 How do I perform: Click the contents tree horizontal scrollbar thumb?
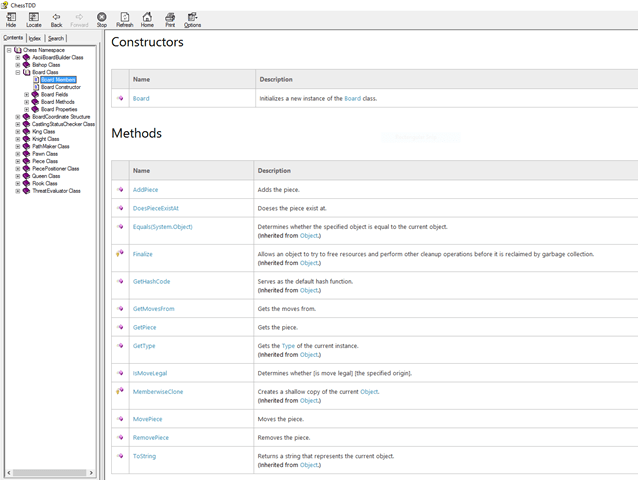tap(49, 473)
